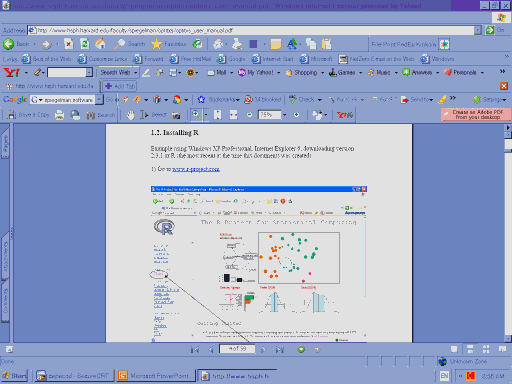This screenshot has height=384, width=512.
Task: Click the zoom in plus button
Action: (x=296, y=115)
